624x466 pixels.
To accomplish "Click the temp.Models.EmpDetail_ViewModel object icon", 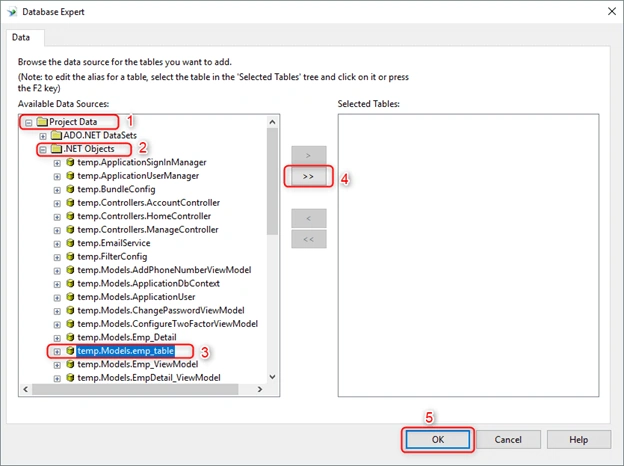I will pyautogui.click(x=70, y=378).
